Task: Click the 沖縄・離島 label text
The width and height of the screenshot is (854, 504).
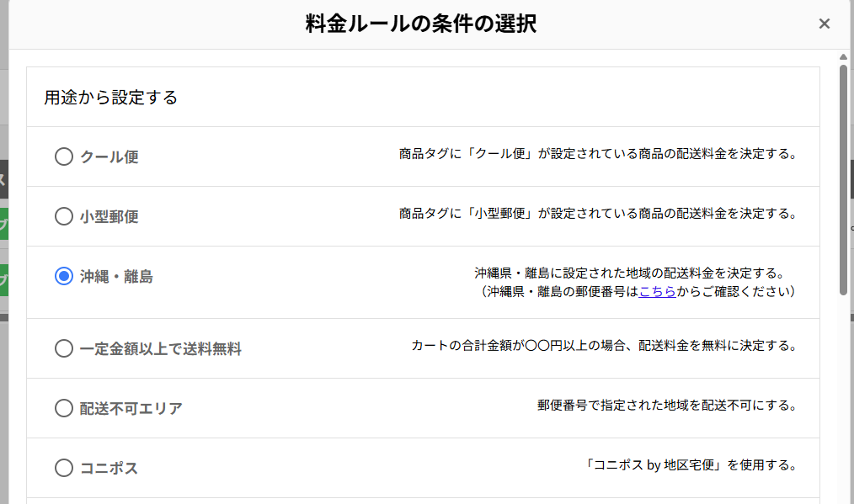Action: 117,276
